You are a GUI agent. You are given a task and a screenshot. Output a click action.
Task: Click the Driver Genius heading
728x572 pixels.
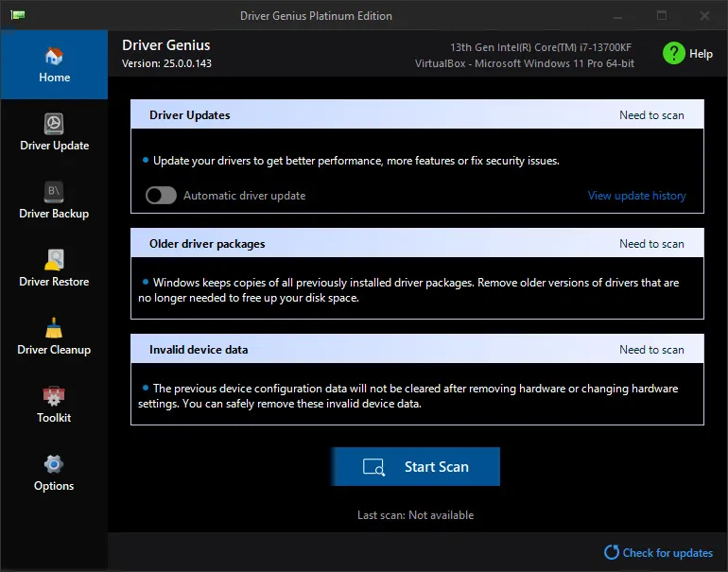pos(166,45)
